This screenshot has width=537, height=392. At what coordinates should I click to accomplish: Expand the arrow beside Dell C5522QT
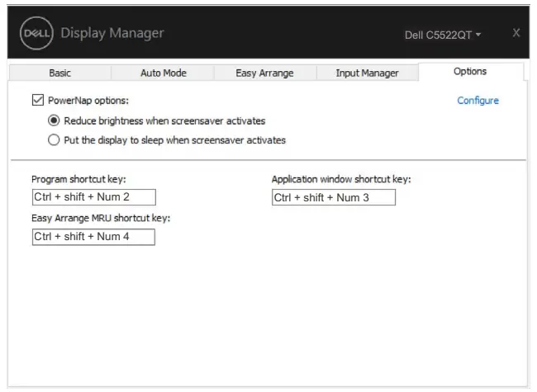pos(478,35)
